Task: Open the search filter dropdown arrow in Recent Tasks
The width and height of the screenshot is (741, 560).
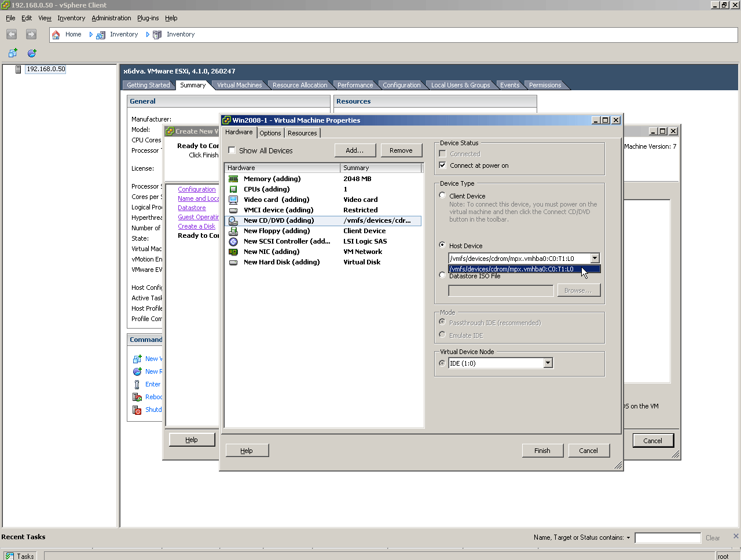Action: point(628,537)
